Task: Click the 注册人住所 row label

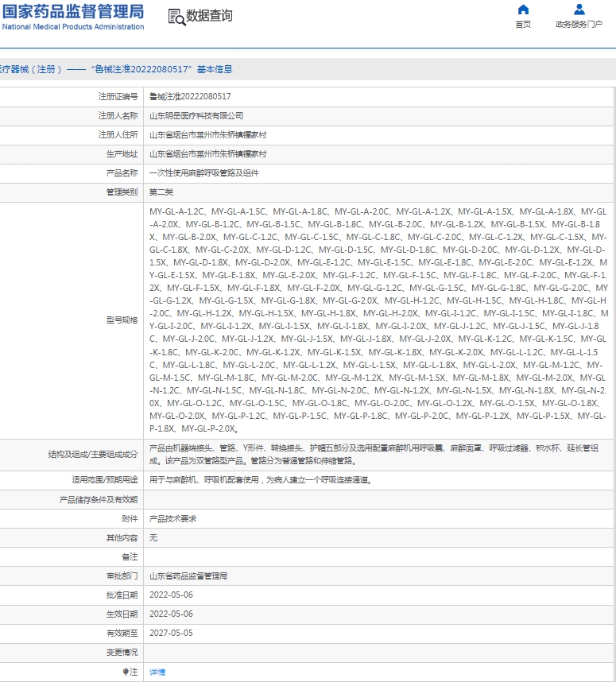Action: tap(118, 135)
